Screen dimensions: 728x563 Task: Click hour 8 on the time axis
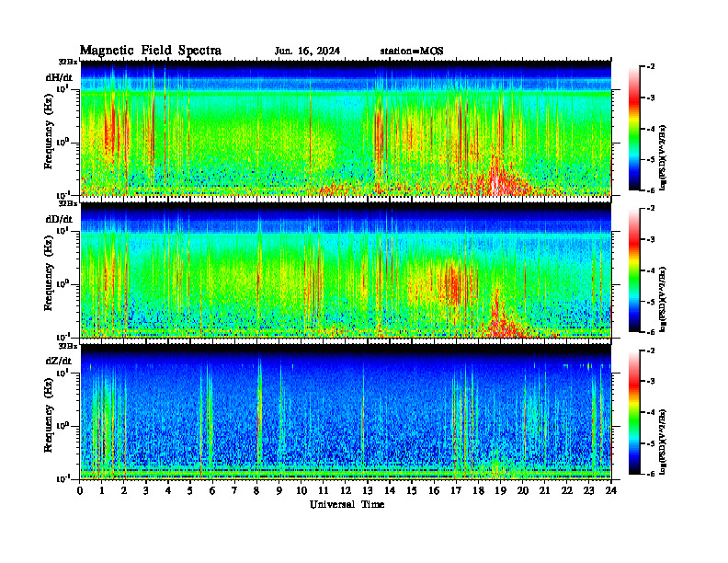256,490
